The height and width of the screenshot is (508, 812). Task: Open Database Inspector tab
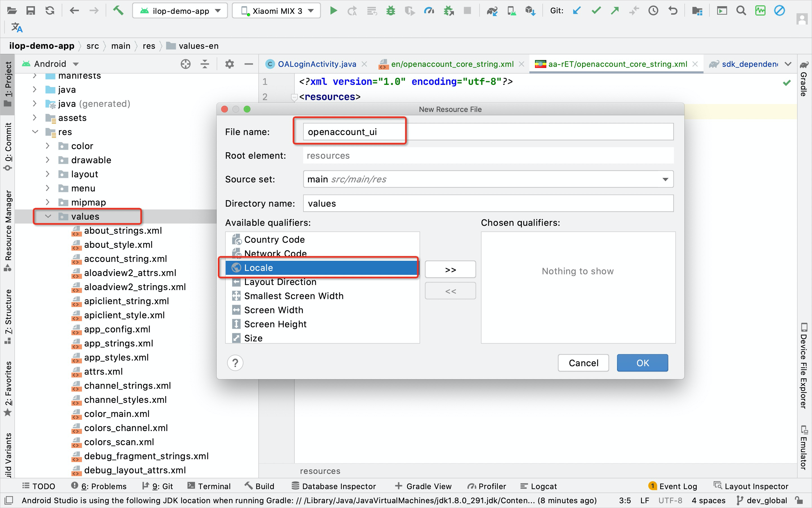tap(334, 486)
